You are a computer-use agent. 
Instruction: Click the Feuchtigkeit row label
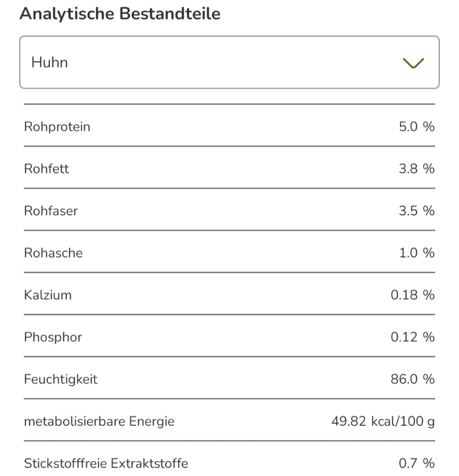pyautogui.click(x=61, y=380)
